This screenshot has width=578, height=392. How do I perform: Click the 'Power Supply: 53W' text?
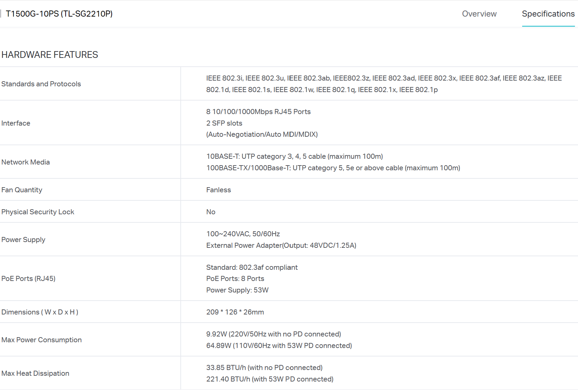click(238, 290)
